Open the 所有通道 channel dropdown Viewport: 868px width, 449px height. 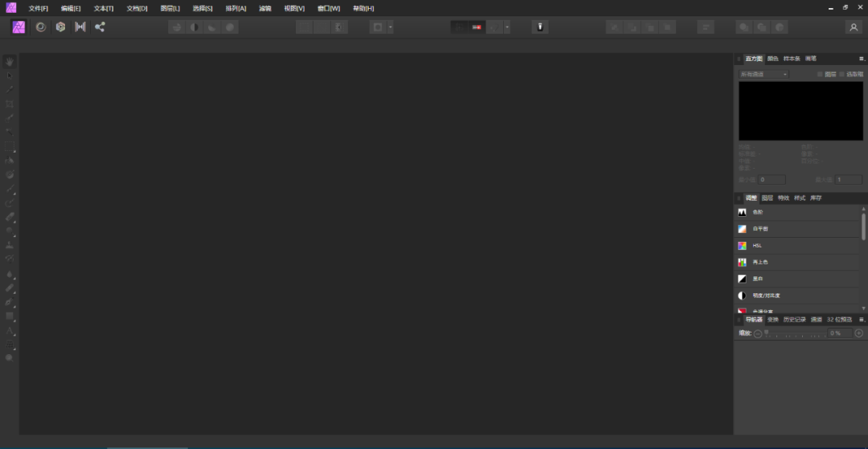point(764,75)
